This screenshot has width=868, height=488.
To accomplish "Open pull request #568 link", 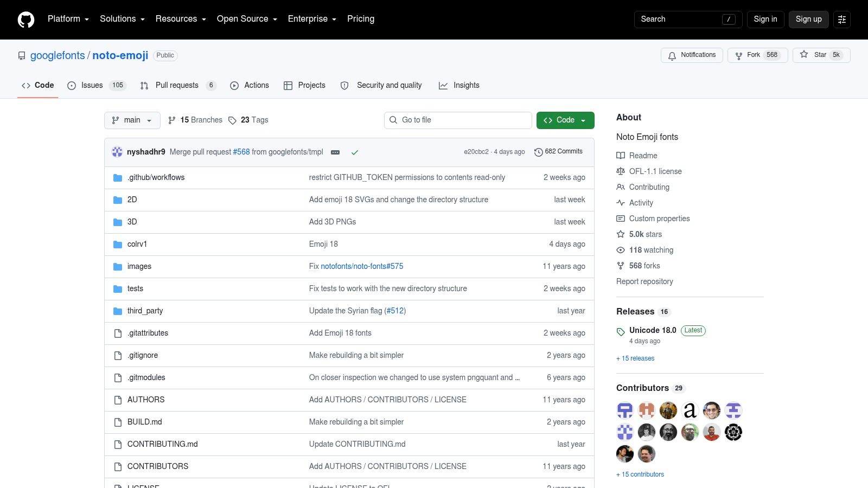I will point(241,152).
